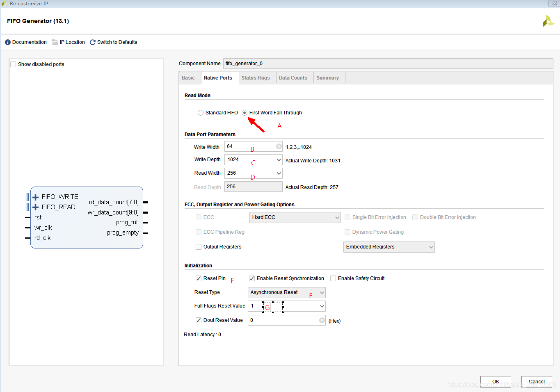Image resolution: width=560 pixels, height=392 pixels.
Task: Toggle Enable Reset Synchronization checkbox
Action: click(252, 278)
